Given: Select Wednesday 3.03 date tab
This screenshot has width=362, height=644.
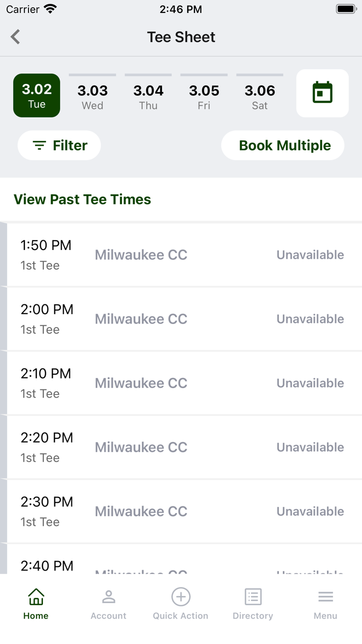Looking at the screenshot, I should [93, 96].
